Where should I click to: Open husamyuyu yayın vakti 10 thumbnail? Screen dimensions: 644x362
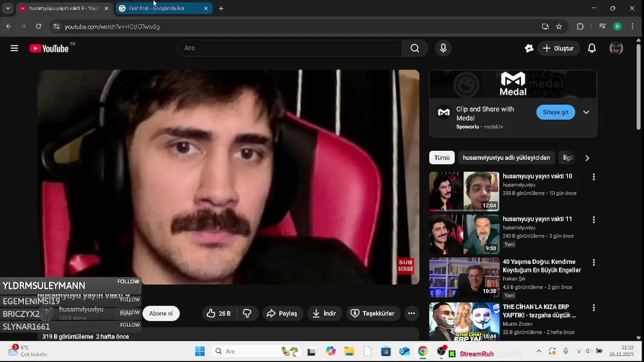click(x=464, y=191)
